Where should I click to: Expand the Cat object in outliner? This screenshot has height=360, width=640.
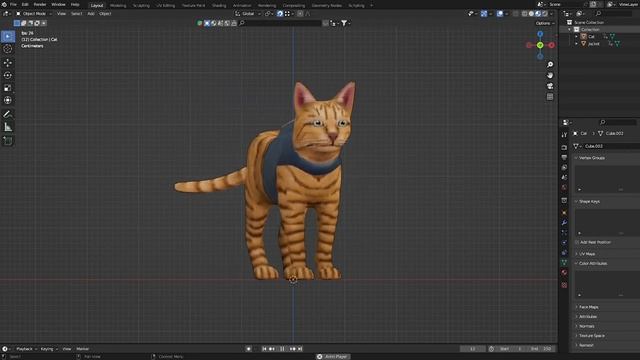(576, 36)
